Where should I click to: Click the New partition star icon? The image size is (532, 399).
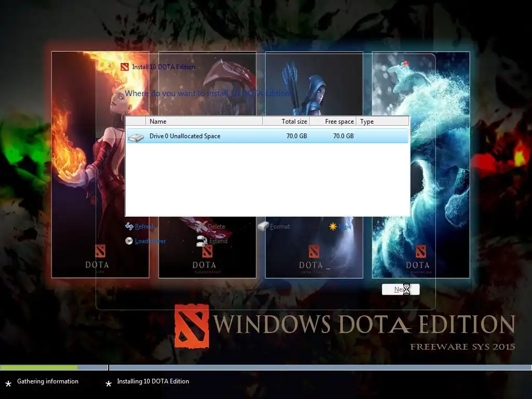pos(333,226)
